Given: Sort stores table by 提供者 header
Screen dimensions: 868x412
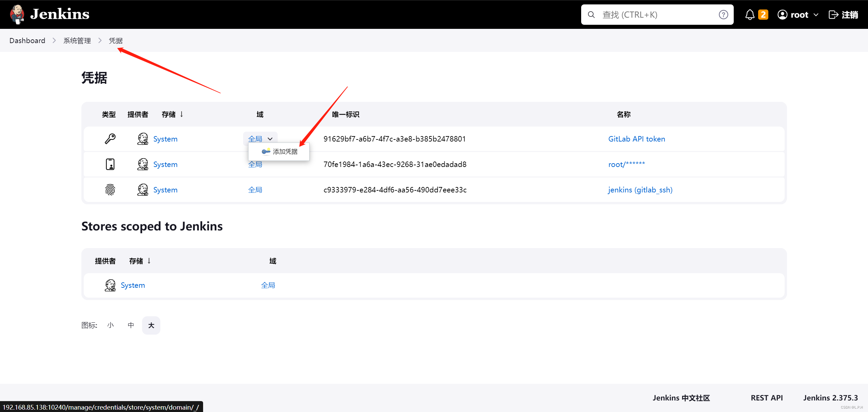Looking at the screenshot, I should (105, 261).
